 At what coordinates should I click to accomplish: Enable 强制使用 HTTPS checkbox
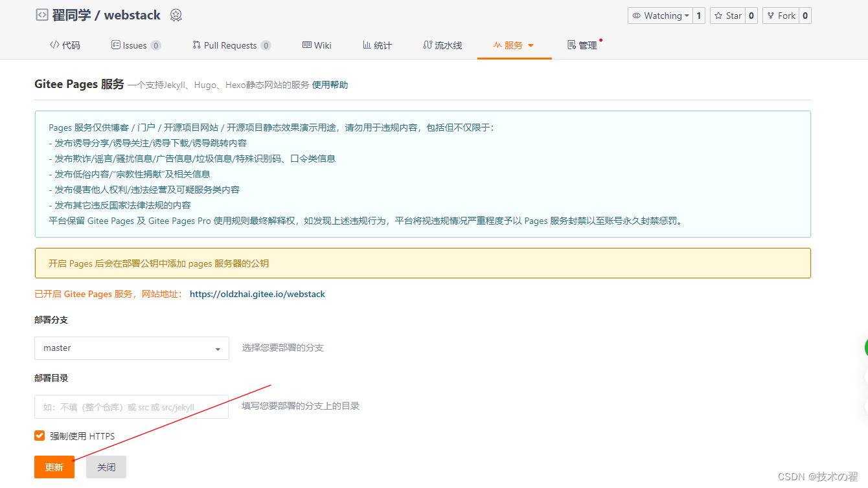(40, 436)
